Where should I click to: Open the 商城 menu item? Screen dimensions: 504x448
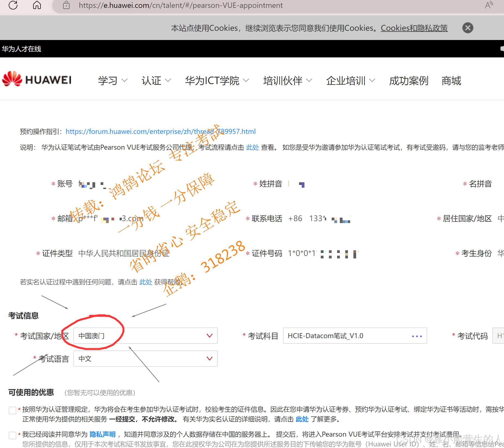click(x=451, y=81)
